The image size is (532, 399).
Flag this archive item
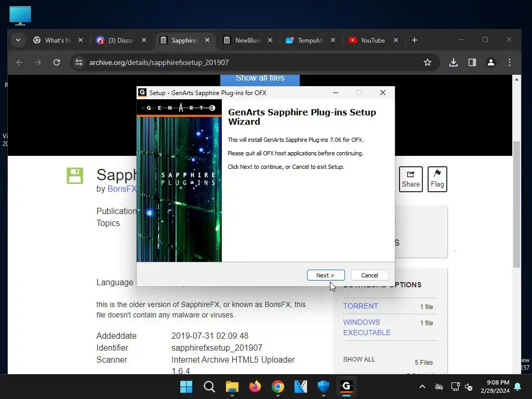point(437,179)
